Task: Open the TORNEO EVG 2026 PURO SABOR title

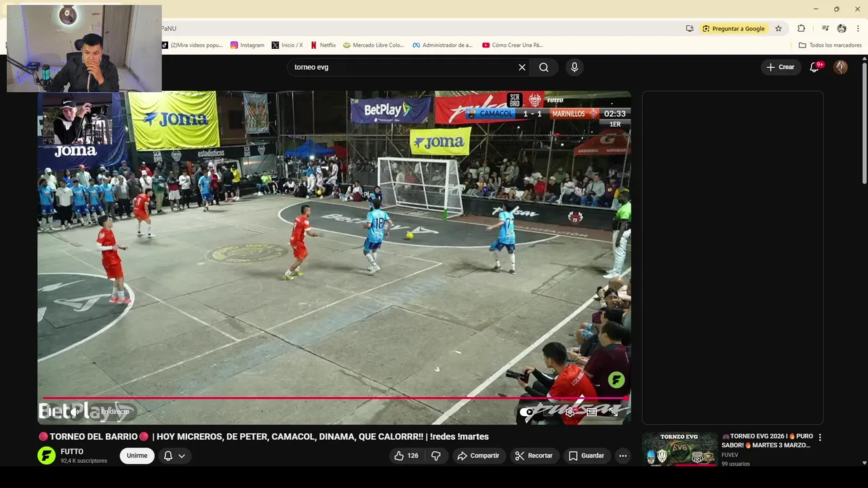Action: tap(766, 441)
